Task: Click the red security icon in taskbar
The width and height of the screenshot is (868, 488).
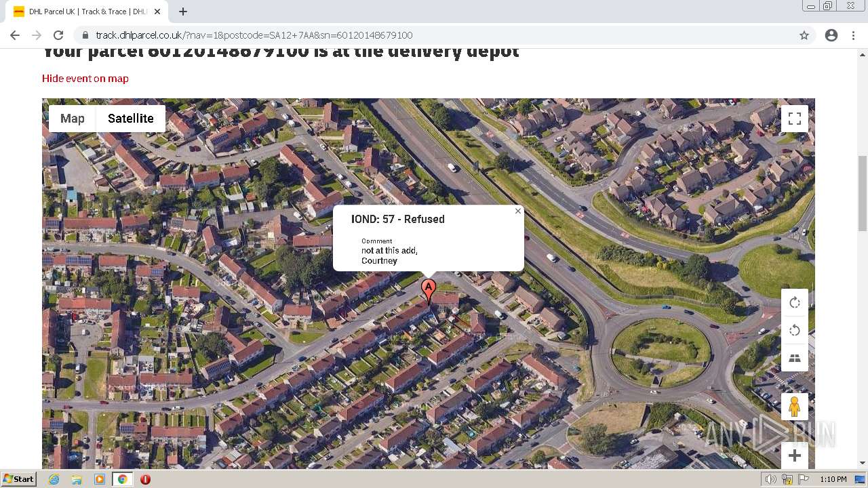Action: pyautogui.click(x=145, y=479)
